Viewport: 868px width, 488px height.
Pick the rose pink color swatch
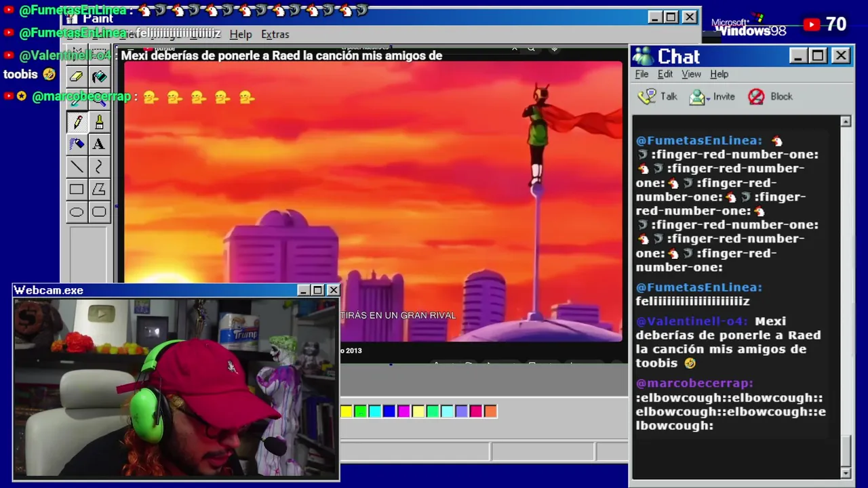tap(476, 411)
